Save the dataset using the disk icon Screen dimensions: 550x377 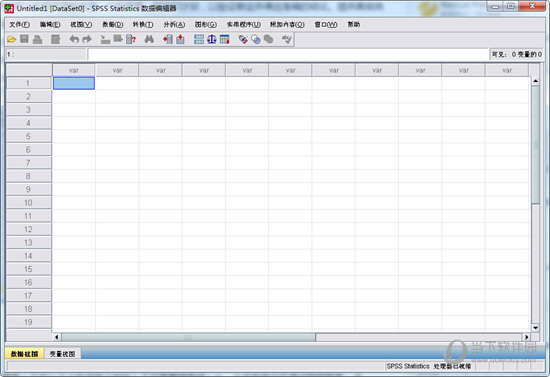(x=24, y=39)
